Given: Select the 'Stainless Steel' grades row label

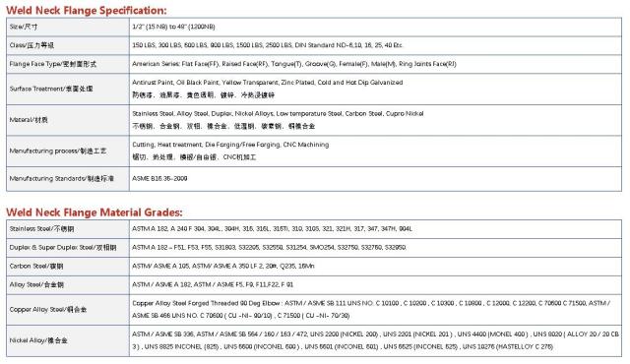Looking at the screenshot, I should 41,229.
